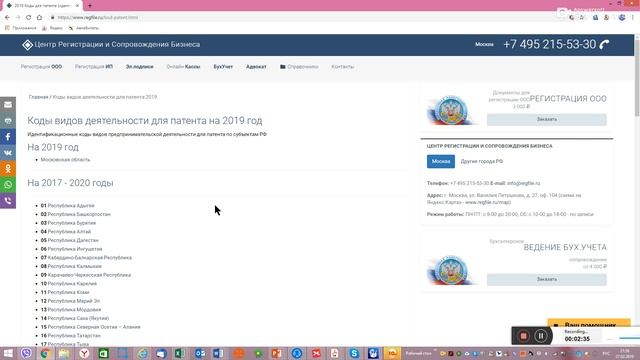Click the browser back arrow

coord(7,18)
